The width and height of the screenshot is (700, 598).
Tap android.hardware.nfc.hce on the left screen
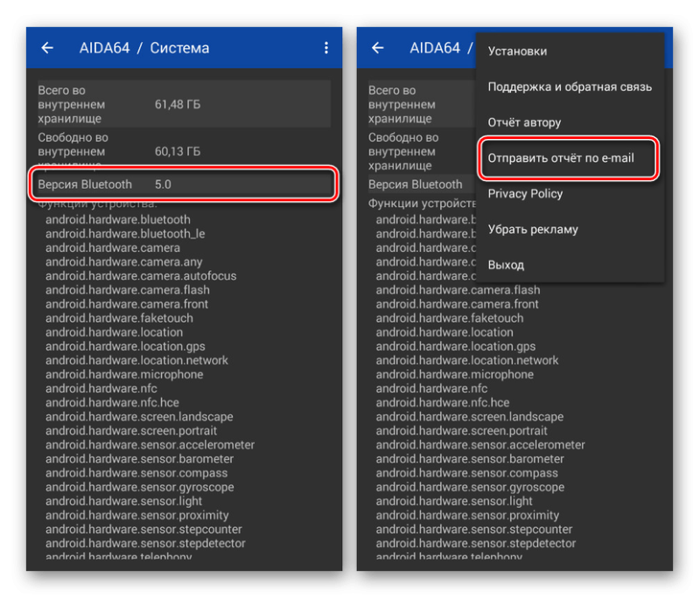[112, 403]
